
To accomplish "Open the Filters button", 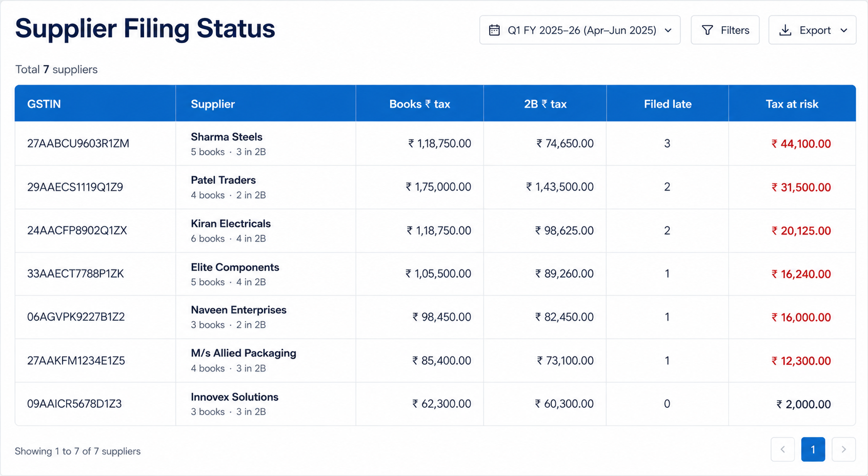I will click(x=725, y=30).
